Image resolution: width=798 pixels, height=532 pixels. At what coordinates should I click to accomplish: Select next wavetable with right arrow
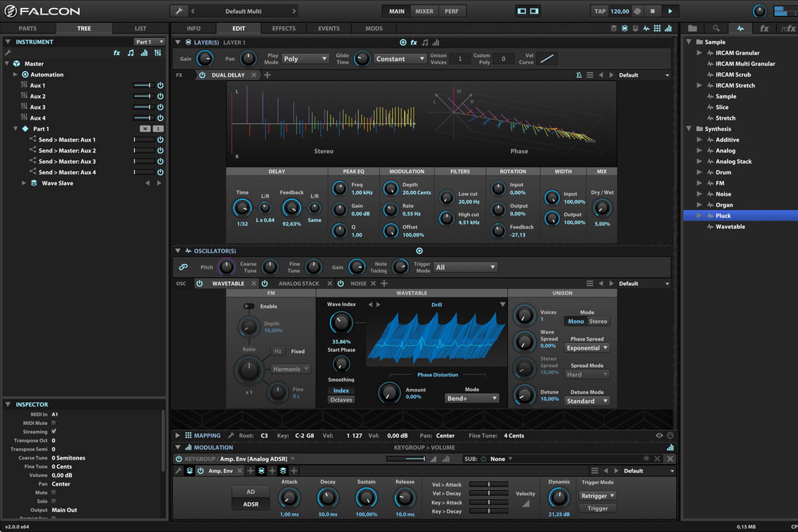pos(378,305)
